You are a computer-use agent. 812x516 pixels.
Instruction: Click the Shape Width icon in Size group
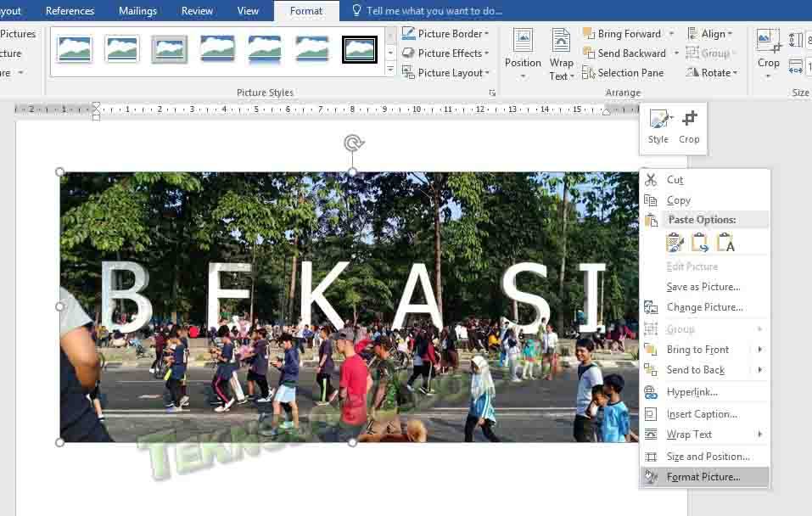[796, 67]
